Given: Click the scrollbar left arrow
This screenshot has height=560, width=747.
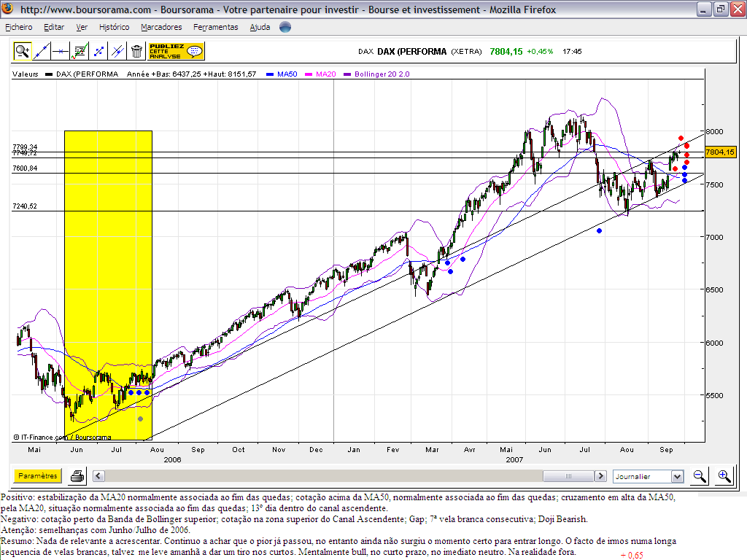Looking at the screenshot, I should coord(98,475).
